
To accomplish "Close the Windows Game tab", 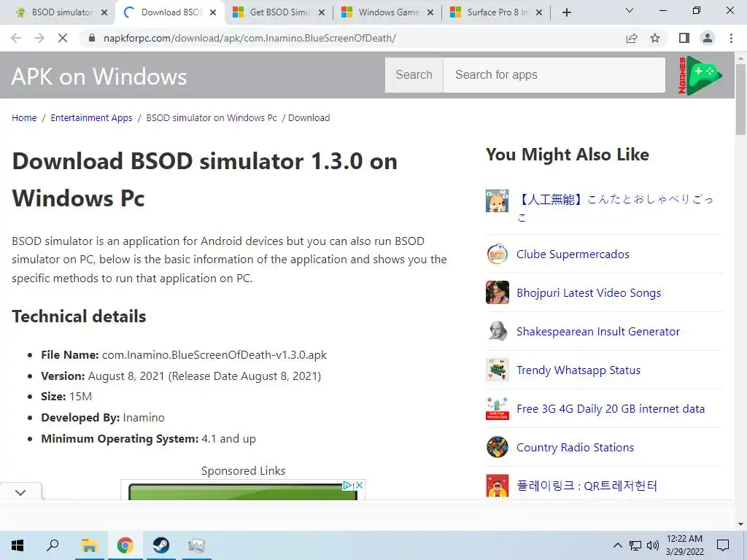I will click(x=430, y=12).
